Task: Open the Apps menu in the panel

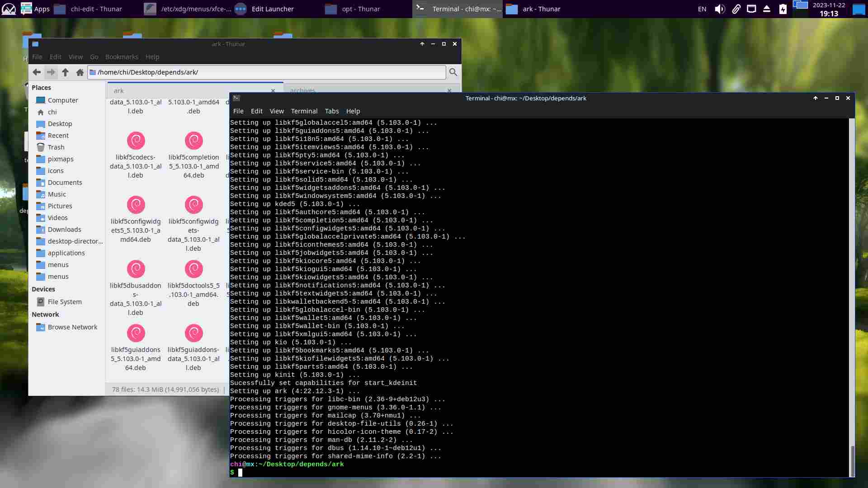Action: [35, 9]
